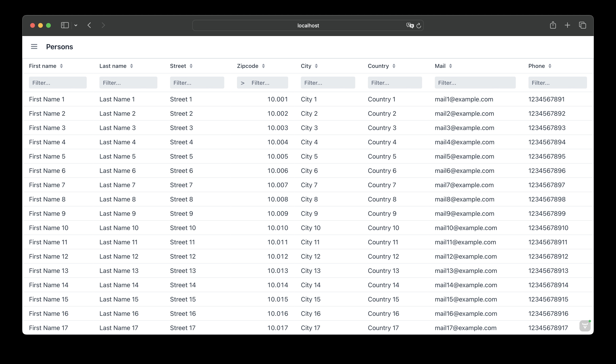Open the Vaadin dev tools icon
616x364 pixels.
(x=585, y=326)
